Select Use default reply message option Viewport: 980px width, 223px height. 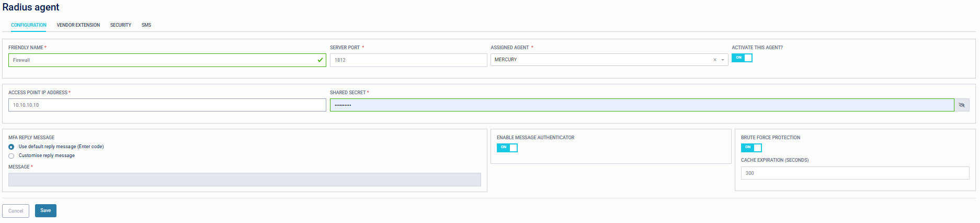pyautogui.click(x=12, y=147)
